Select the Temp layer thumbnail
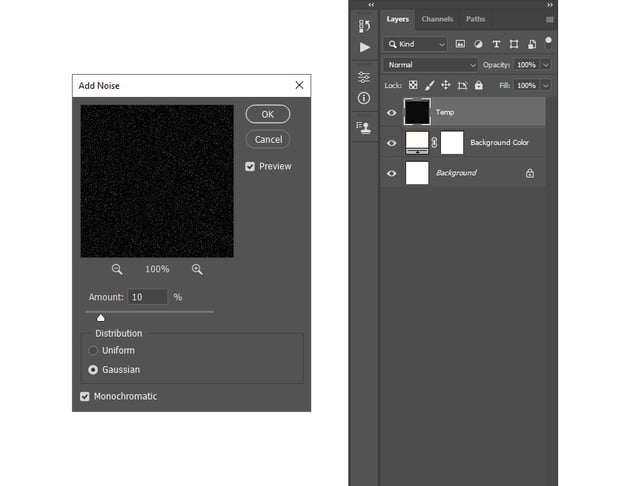The height and width of the screenshot is (486, 630). coord(417,112)
